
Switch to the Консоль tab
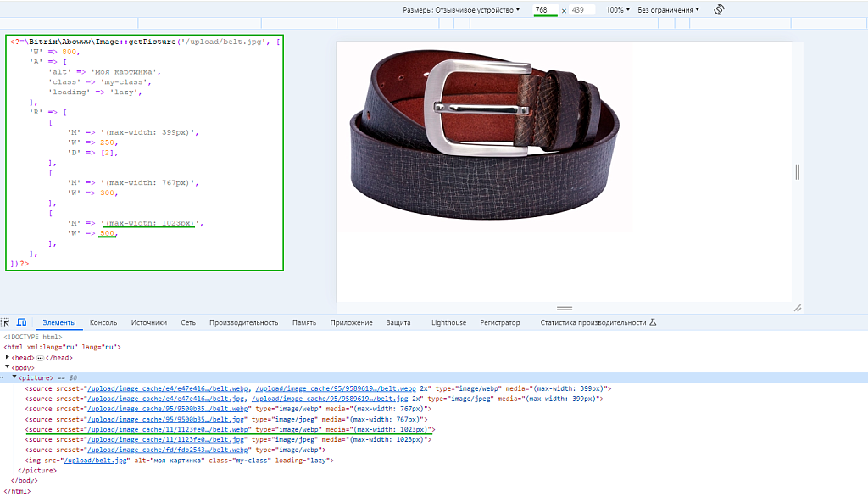(103, 322)
